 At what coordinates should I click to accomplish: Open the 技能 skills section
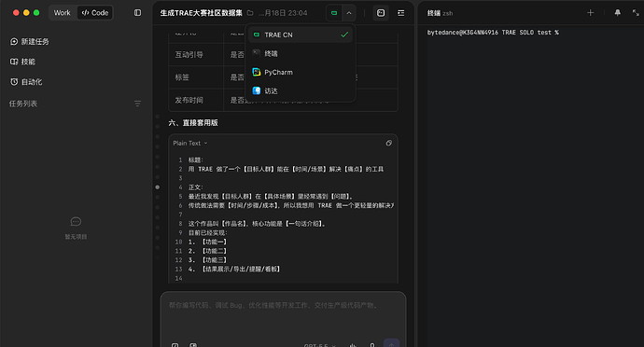(x=22, y=62)
